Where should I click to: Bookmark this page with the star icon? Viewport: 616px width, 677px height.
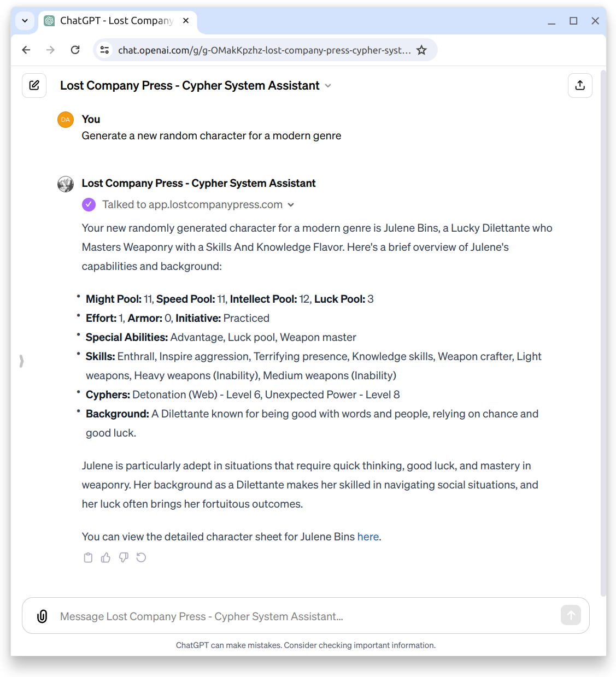[421, 50]
